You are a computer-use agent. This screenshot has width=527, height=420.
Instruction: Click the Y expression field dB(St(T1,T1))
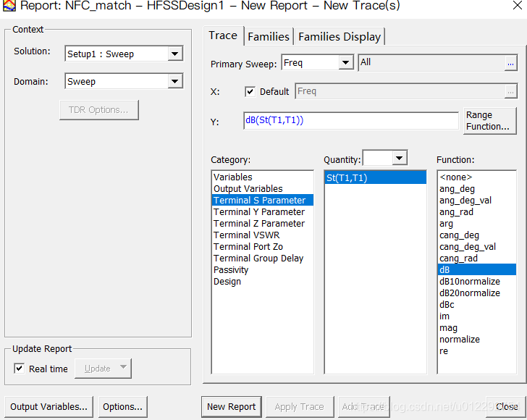(x=351, y=120)
